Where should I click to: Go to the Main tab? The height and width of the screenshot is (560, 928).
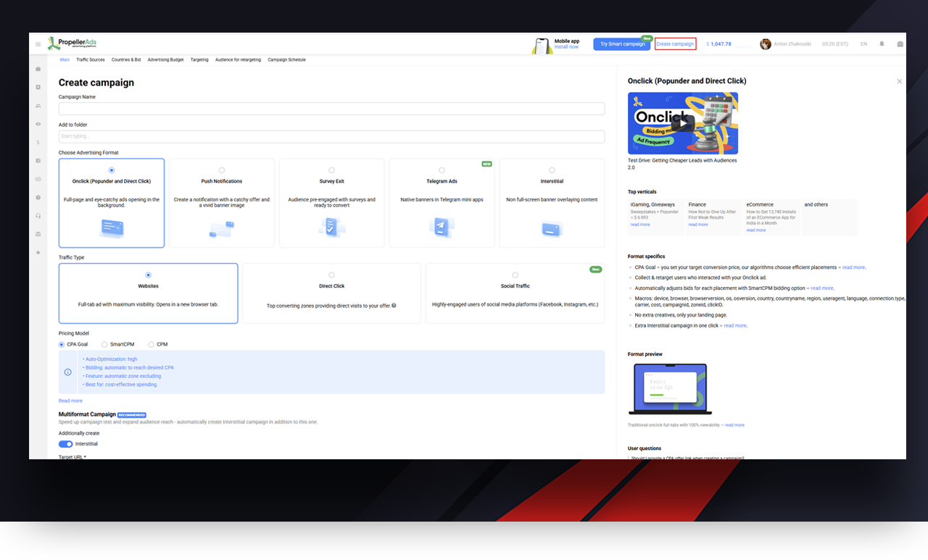point(65,60)
